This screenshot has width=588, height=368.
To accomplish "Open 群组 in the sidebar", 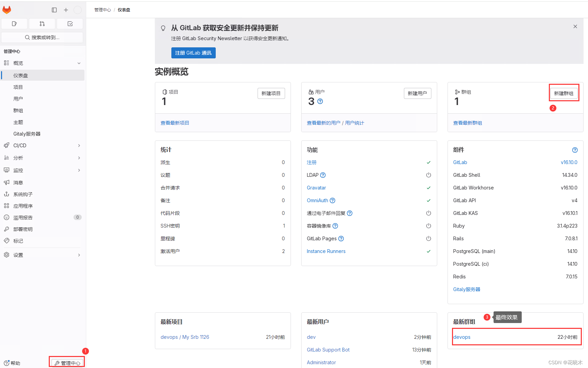I will tap(43, 111).
